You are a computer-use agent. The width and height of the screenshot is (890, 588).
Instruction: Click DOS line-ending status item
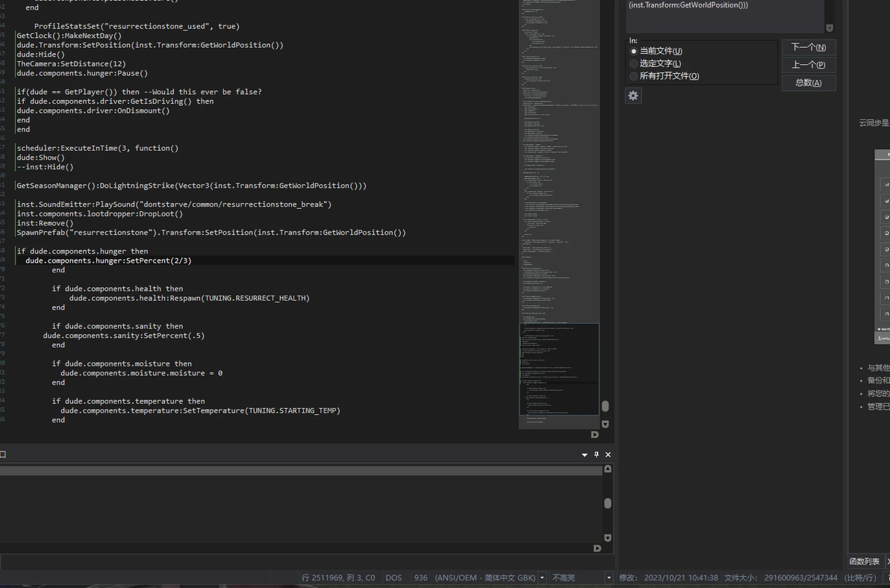tap(393, 578)
